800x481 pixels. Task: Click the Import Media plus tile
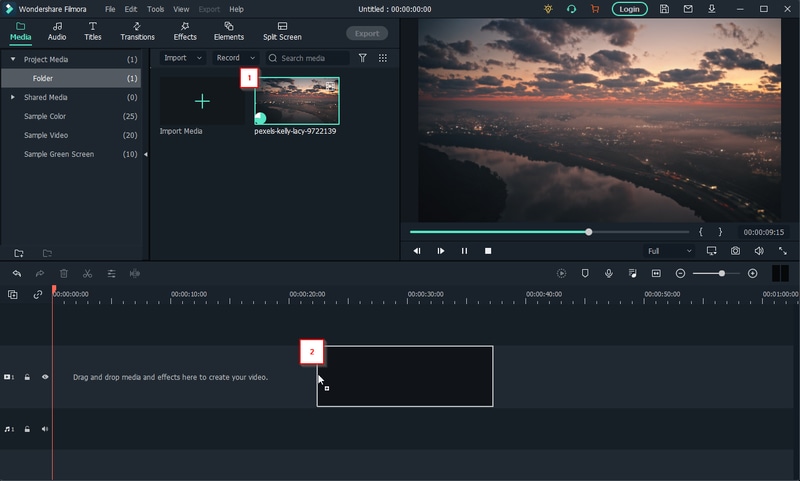pos(202,101)
